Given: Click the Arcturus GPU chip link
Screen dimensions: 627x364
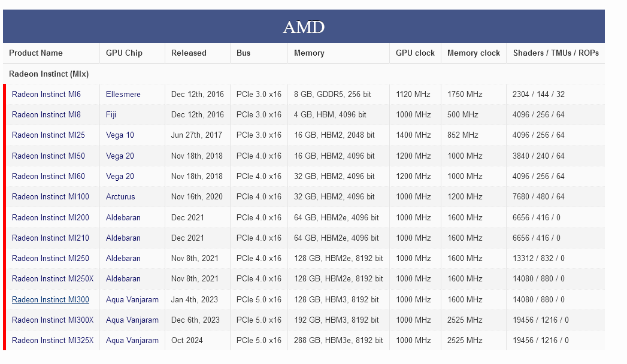Looking at the screenshot, I should (x=120, y=196).
